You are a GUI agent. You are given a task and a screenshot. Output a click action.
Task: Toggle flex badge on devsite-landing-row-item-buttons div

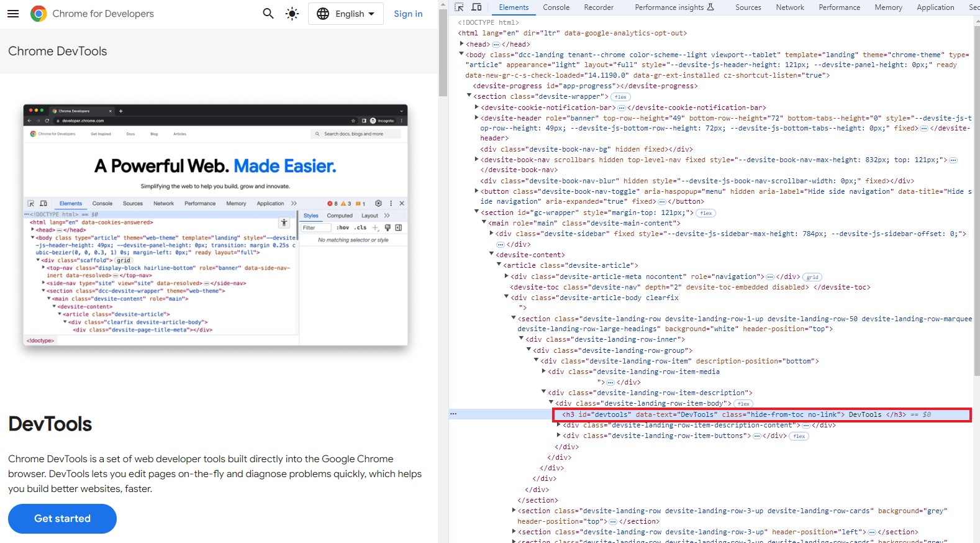coord(799,436)
